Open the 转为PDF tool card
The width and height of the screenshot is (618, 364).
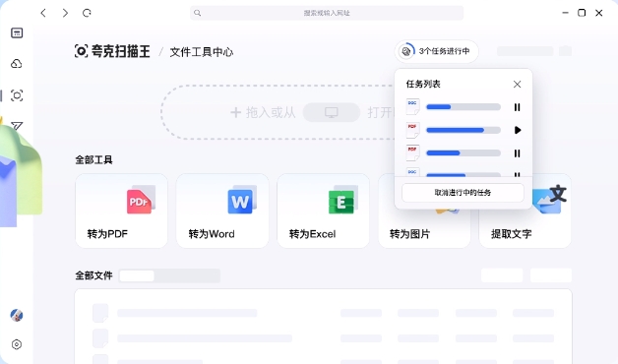tap(121, 211)
